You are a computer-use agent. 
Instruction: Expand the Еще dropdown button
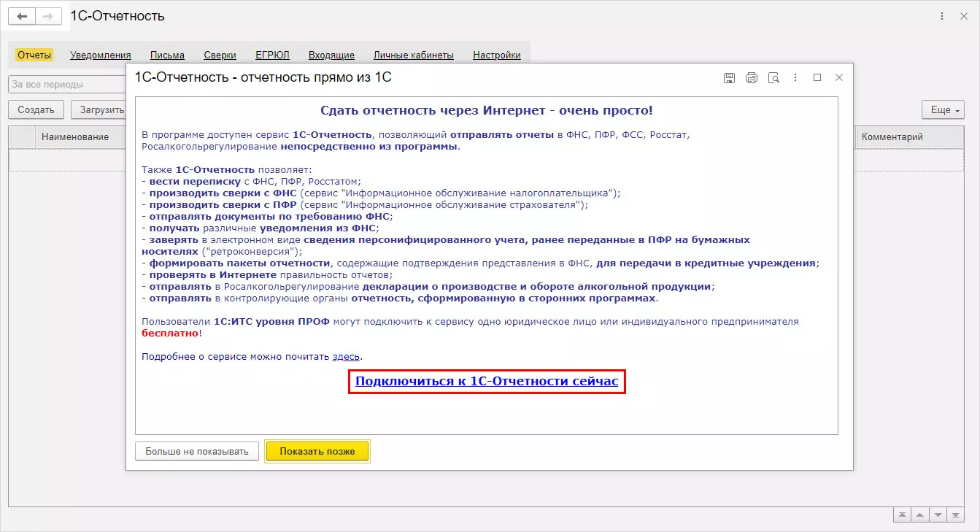pos(943,110)
